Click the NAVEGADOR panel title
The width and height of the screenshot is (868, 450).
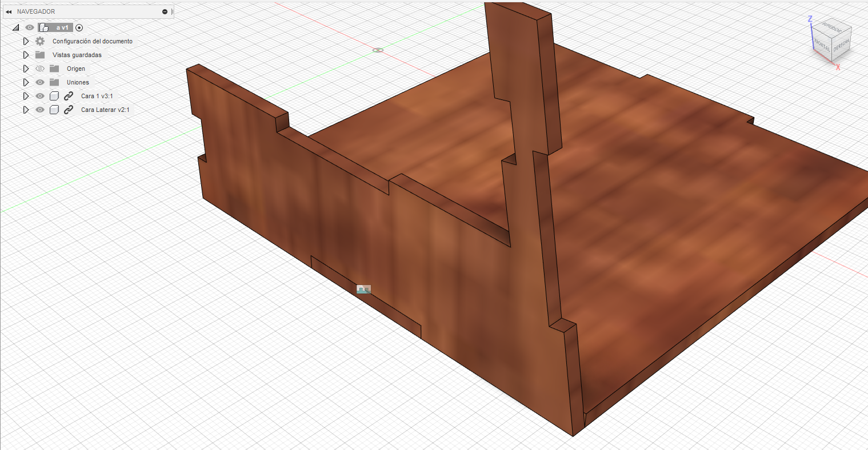point(36,11)
